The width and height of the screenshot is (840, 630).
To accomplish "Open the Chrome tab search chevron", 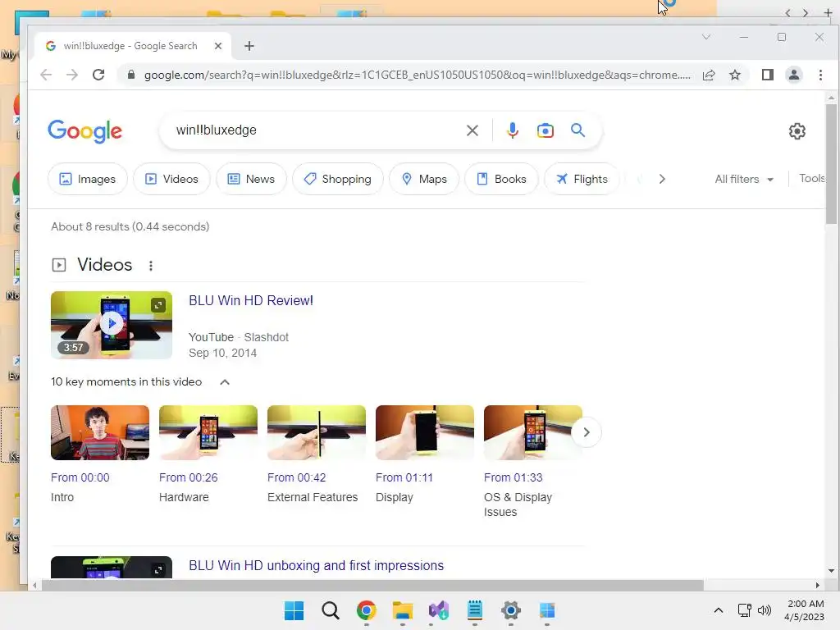I will [x=706, y=37].
